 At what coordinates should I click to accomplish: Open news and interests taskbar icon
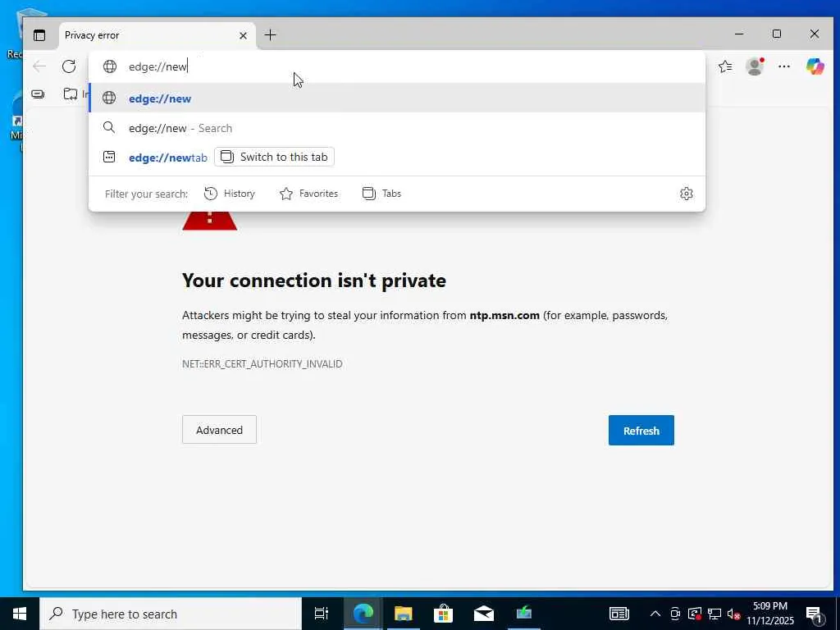(619, 614)
